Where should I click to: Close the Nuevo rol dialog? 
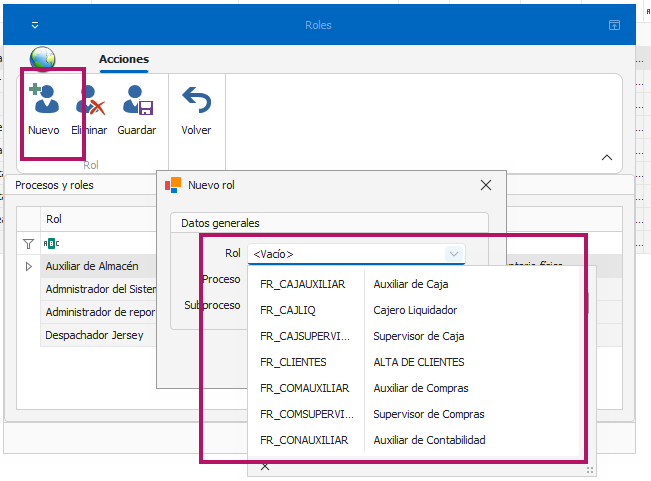[486, 185]
